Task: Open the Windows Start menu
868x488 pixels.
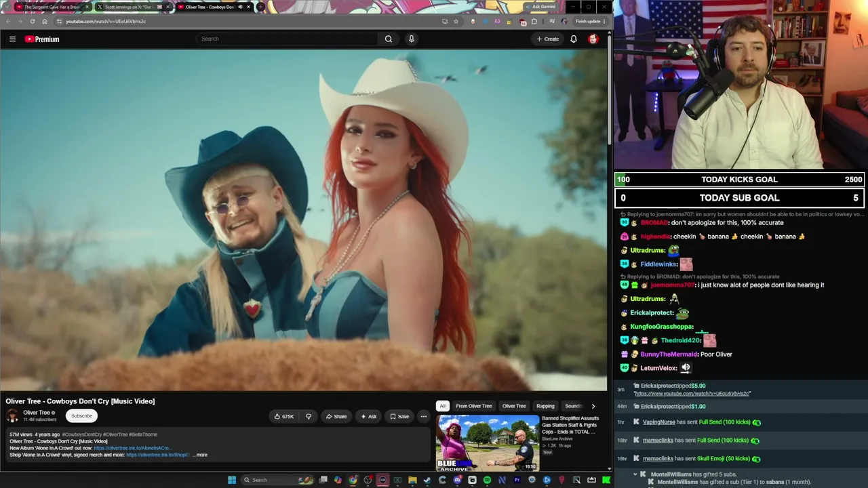Action: point(232,480)
